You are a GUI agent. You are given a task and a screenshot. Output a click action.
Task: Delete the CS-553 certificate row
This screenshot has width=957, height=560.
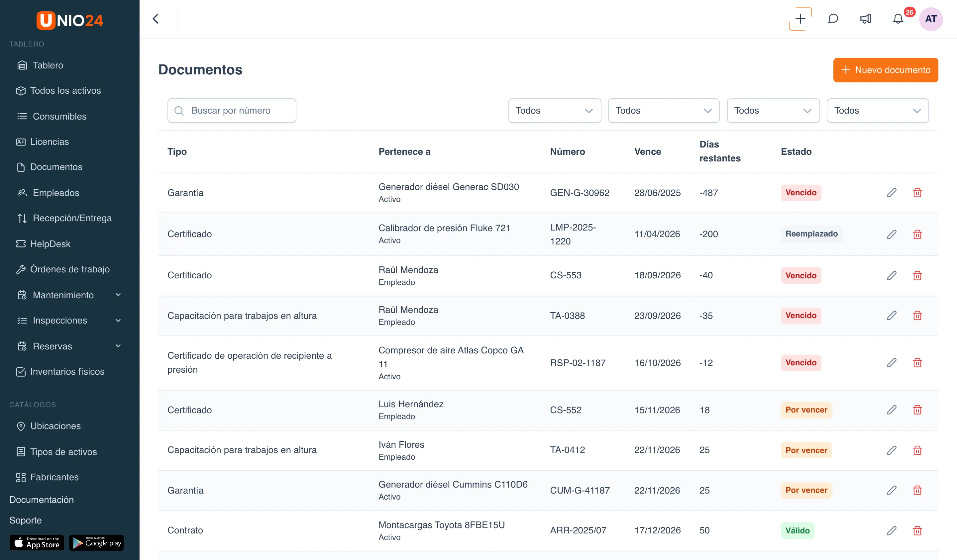tap(917, 276)
